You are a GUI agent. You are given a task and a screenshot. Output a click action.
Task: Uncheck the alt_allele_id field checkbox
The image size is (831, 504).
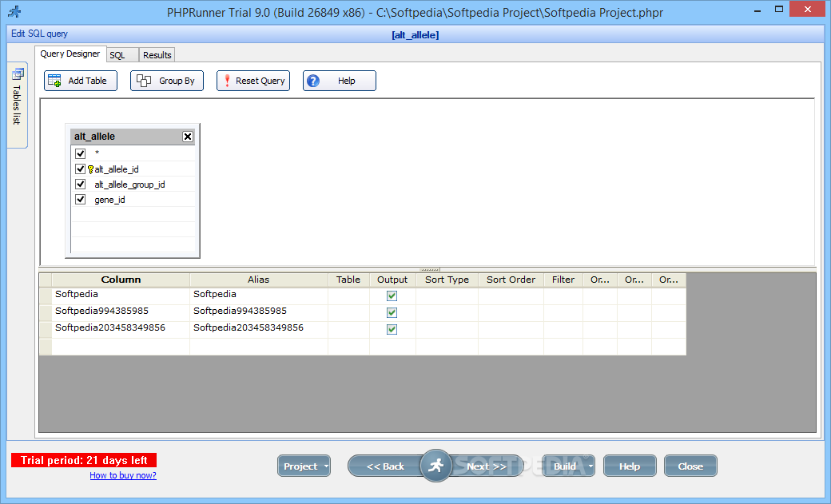pos(81,169)
